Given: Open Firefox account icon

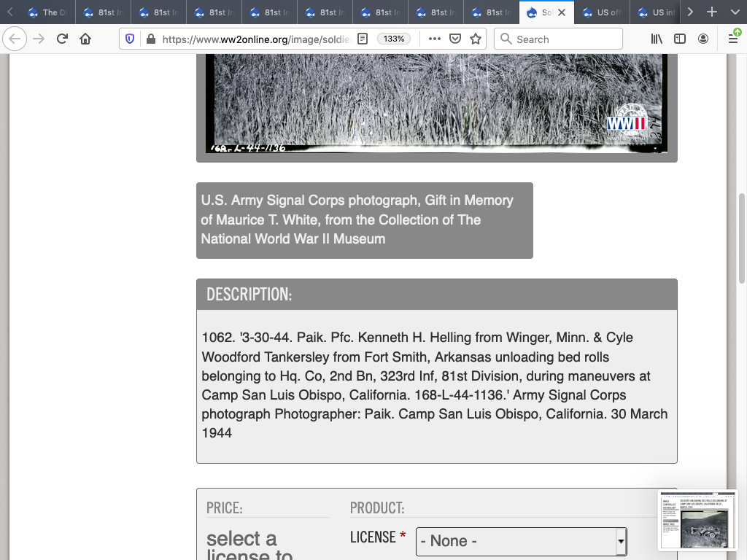Looking at the screenshot, I should [x=703, y=39].
